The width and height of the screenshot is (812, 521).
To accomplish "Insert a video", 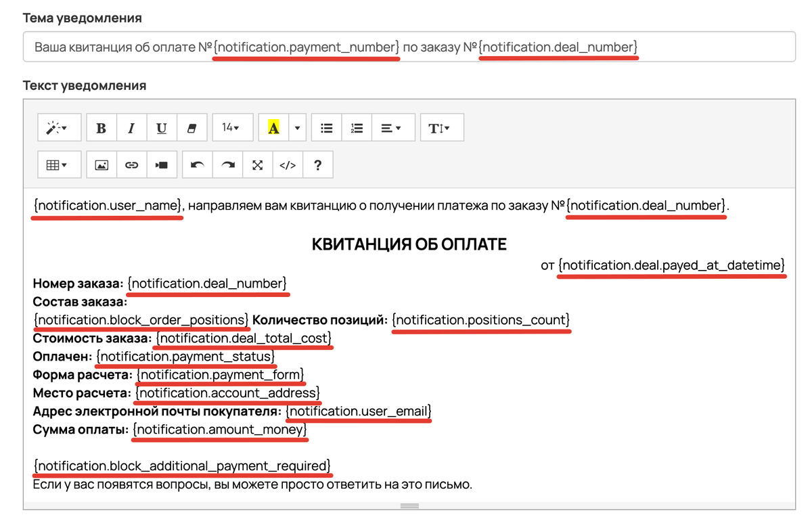I will (162, 164).
